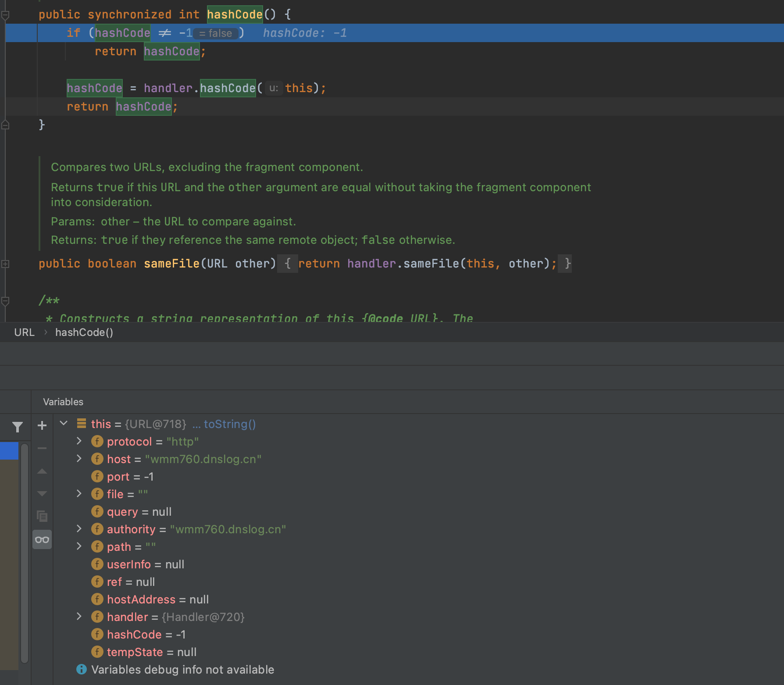
Task: Click the info icon beside debug info message
Action: [82, 669]
